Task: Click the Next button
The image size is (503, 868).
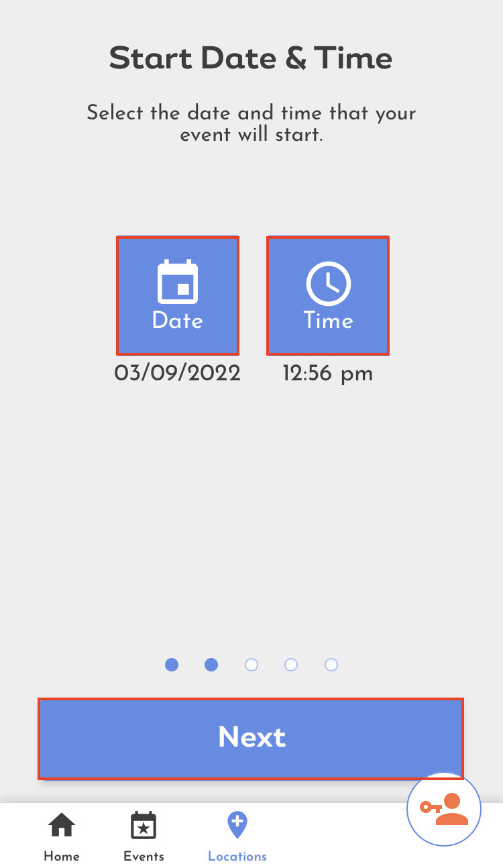Action: [251, 738]
